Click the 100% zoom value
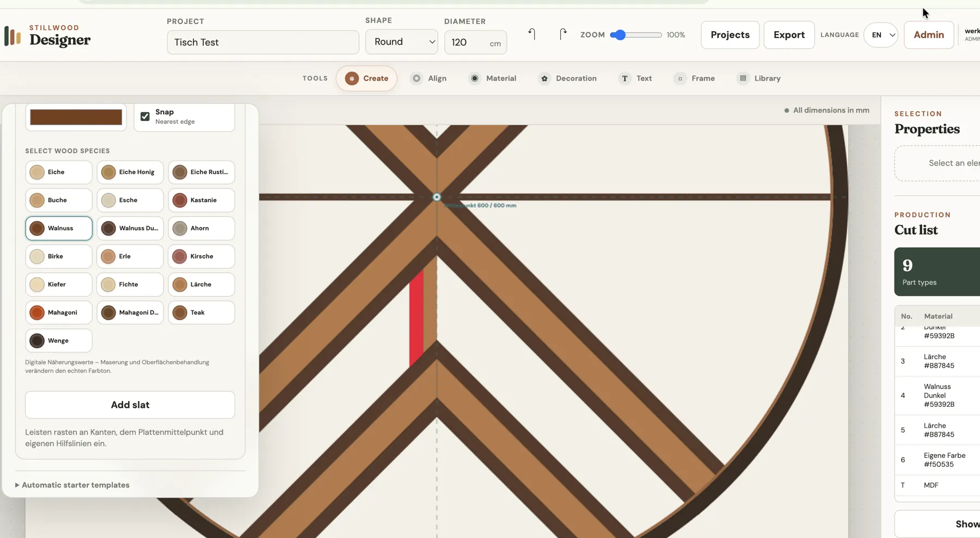Image resolution: width=980 pixels, height=538 pixels. pyautogui.click(x=676, y=35)
